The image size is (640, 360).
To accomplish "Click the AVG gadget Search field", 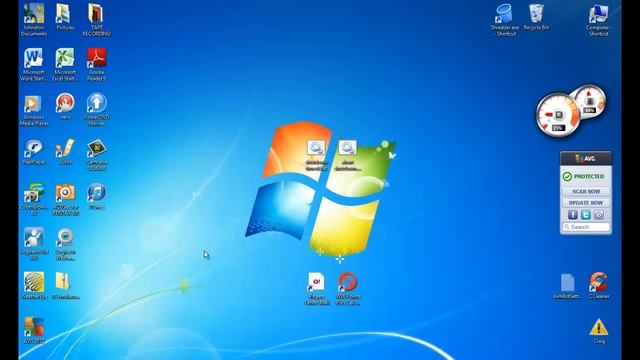I will pyautogui.click(x=586, y=227).
